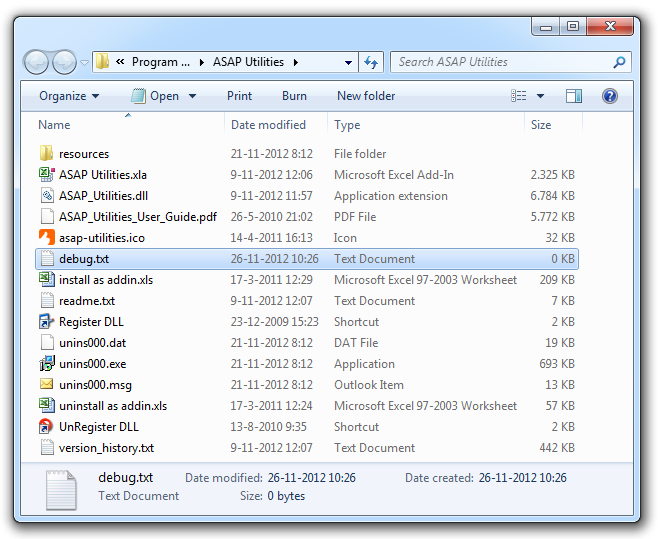The image size is (659, 539).
Task: Click the unins000.msg envelope icon
Action: [x=47, y=384]
